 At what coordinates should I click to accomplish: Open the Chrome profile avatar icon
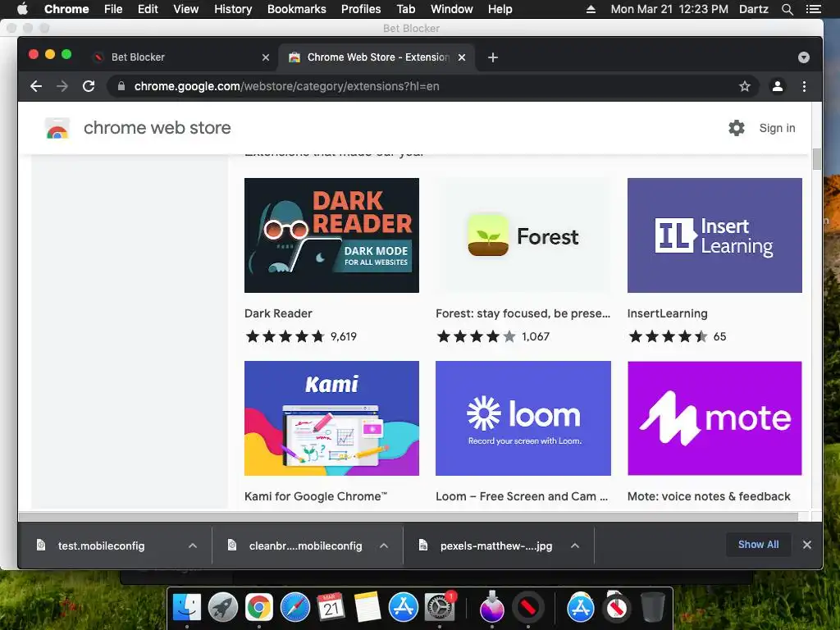[778, 86]
